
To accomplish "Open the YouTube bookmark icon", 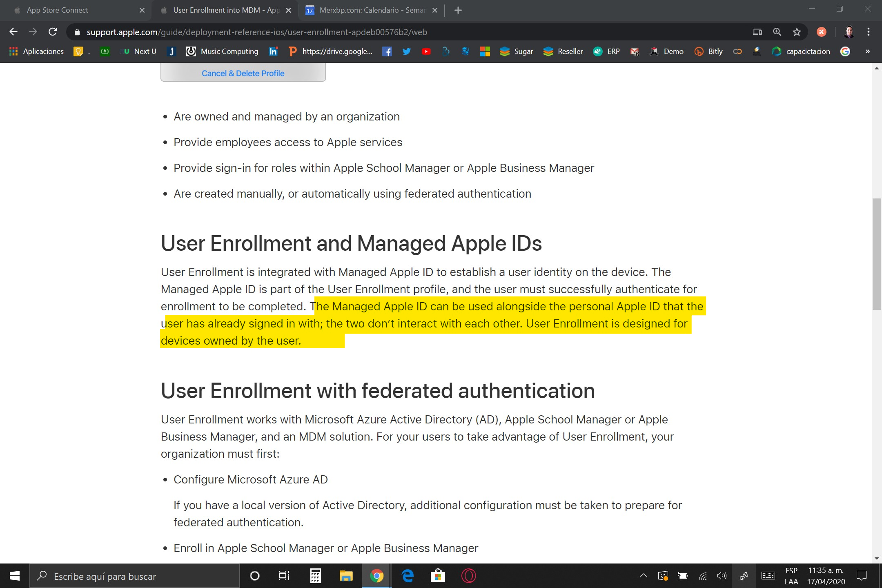I will click(x=426, y=51).
